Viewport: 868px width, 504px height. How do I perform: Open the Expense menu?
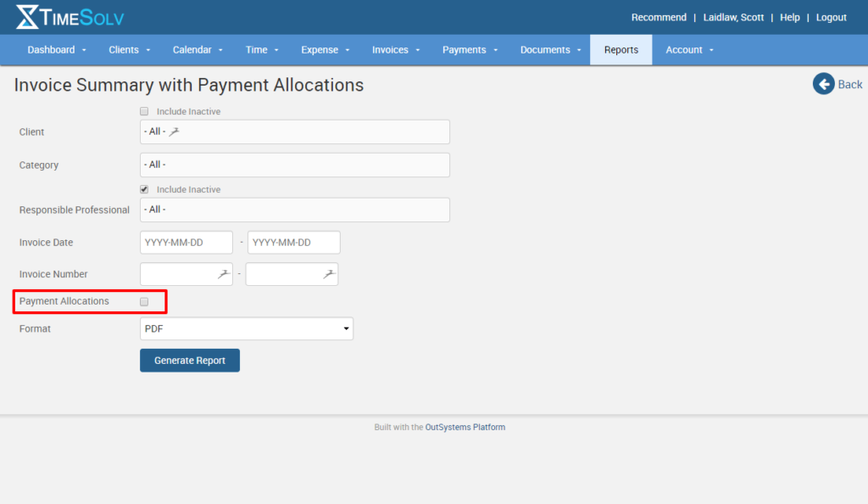point(325,49)
